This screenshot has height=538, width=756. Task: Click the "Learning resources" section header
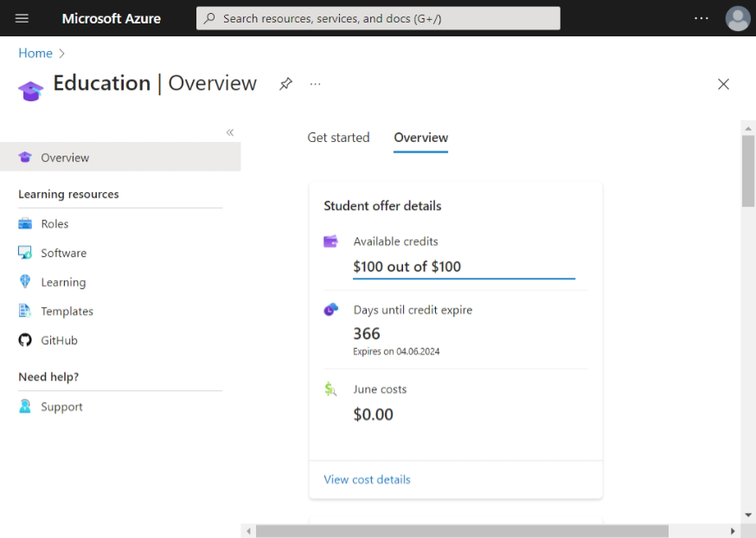[68, 194]
